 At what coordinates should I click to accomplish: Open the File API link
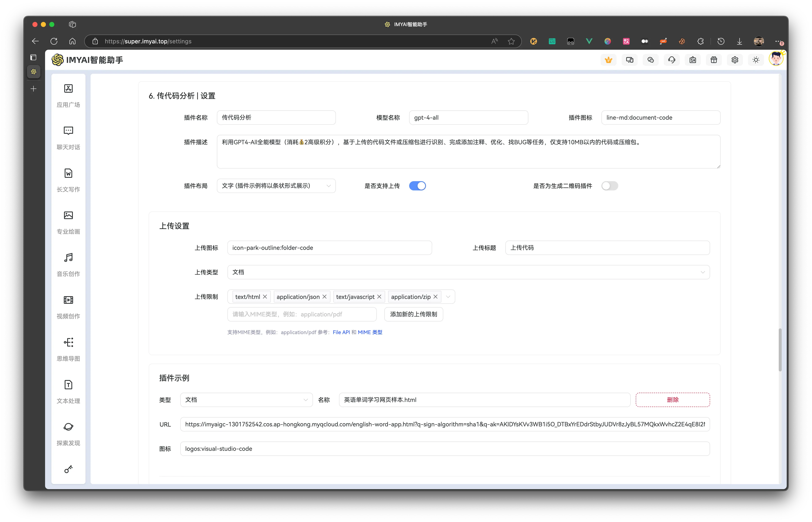341,332
